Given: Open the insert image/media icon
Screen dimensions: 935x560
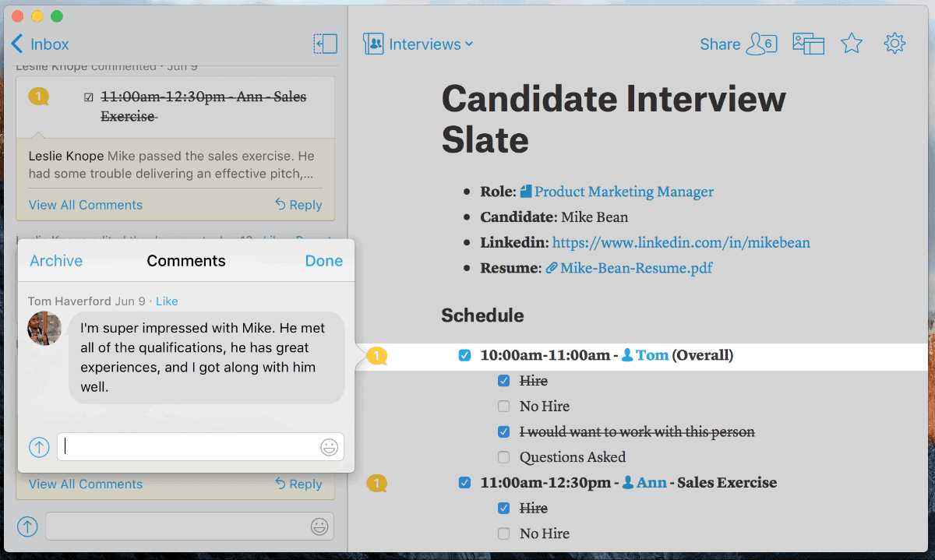Looking at the screenshot, I should (808, 44).
